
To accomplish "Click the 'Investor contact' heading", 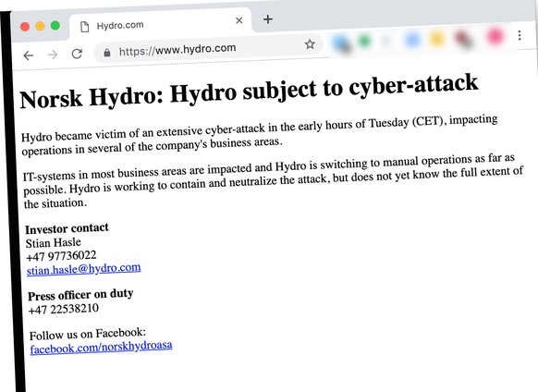I will [67, 228].
